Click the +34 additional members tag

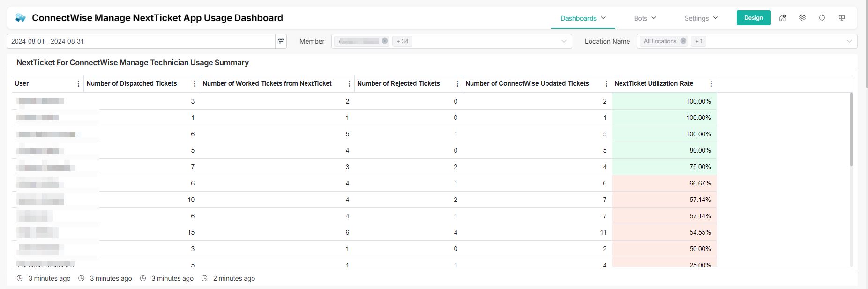pos(402,41)
